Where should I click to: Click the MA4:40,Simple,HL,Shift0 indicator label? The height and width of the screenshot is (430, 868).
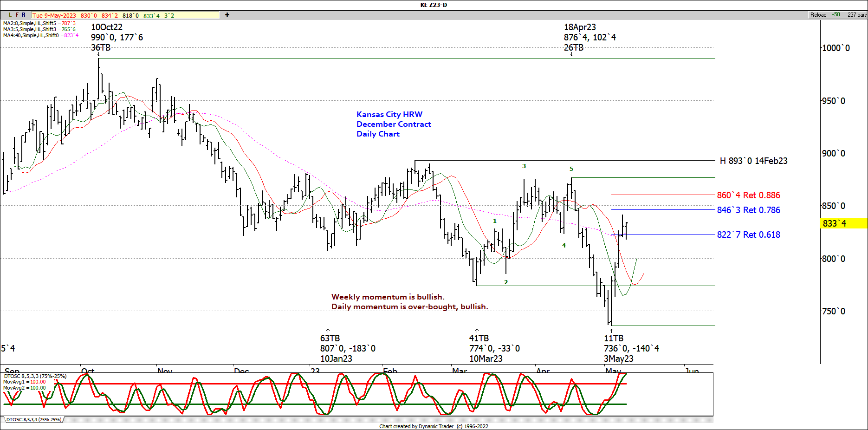pos(41,35)
